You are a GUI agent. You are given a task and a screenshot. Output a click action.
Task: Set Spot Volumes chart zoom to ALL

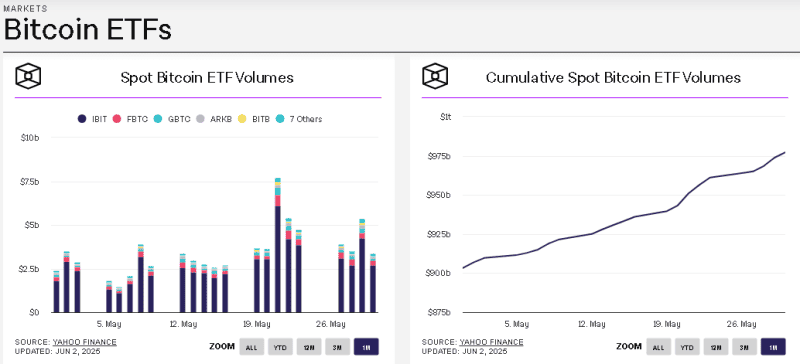click(x=252, y=347)
